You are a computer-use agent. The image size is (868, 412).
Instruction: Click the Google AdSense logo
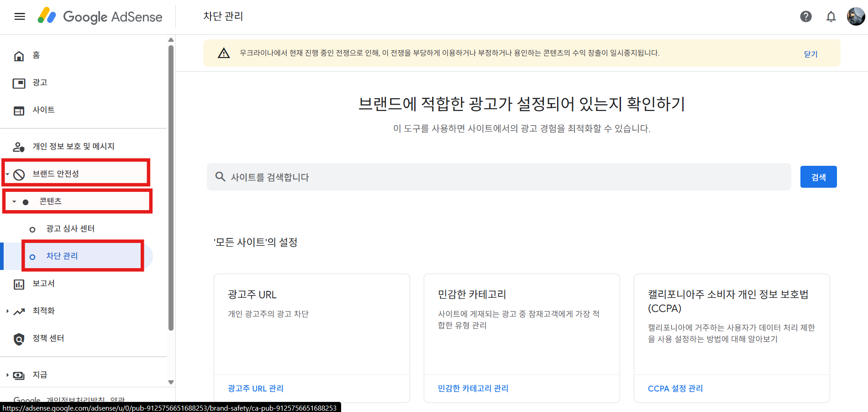click(x=100, y=16)
